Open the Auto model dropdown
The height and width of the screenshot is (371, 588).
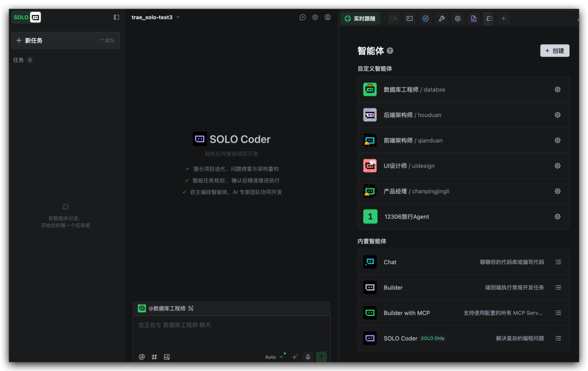274,357
